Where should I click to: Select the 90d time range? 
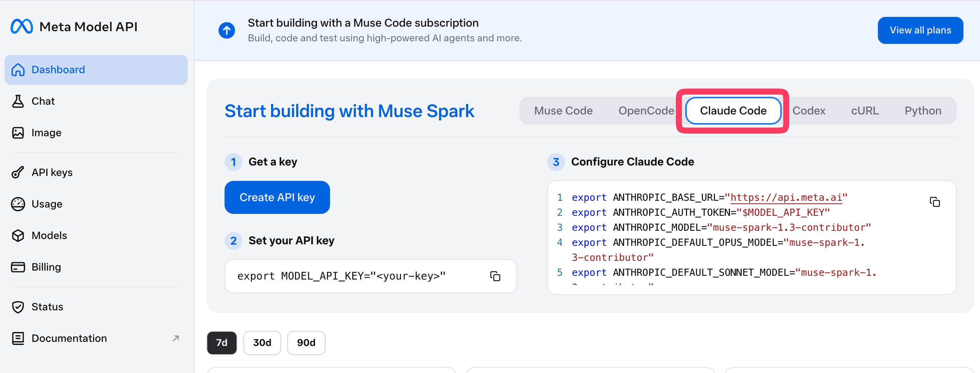tap(306, 343)
